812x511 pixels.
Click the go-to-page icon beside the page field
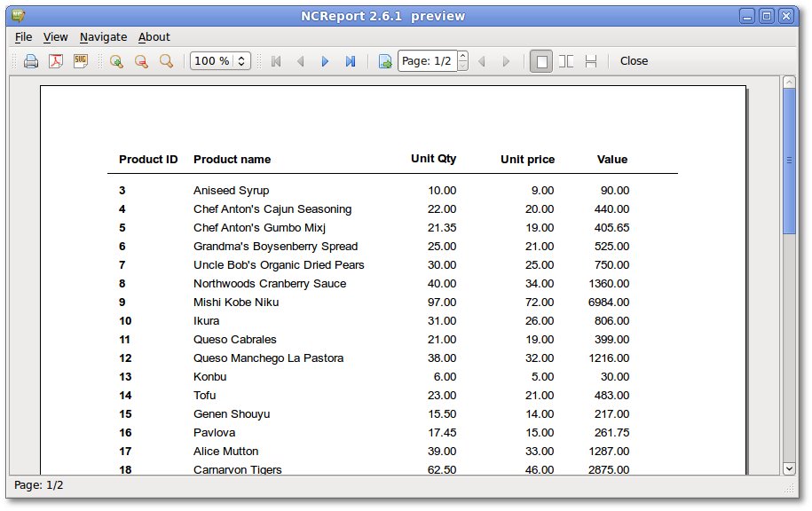tap(385, 61)
